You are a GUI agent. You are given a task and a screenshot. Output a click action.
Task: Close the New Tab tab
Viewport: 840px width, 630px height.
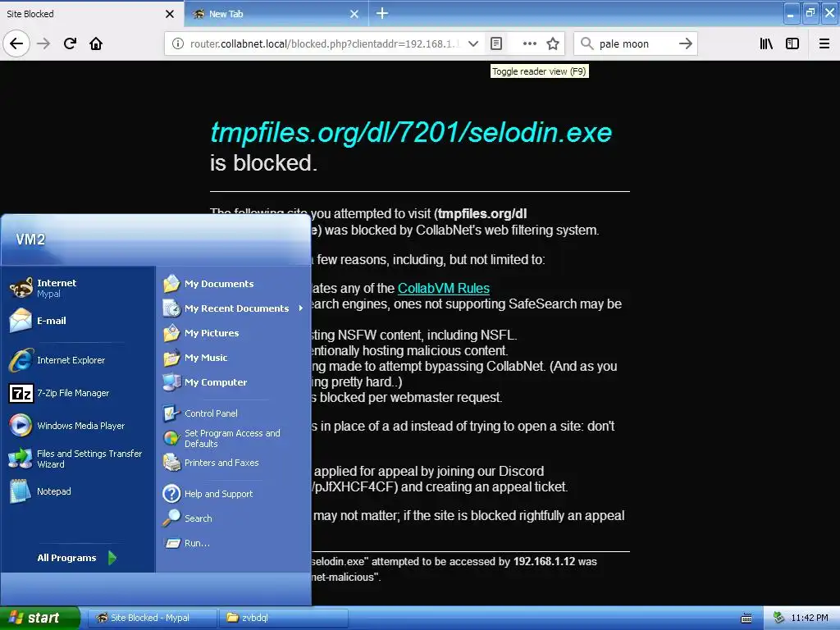354,14
